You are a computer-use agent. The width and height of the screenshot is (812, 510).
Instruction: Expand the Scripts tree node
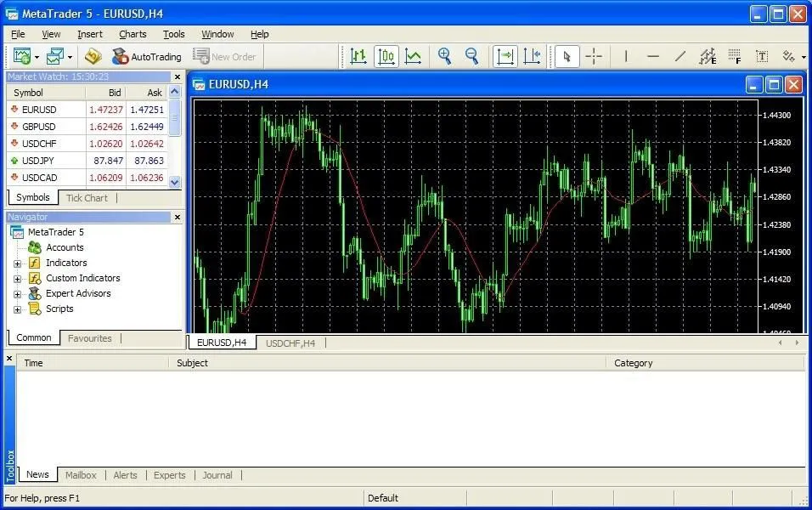pyautogui.click(x=17, y=310)
